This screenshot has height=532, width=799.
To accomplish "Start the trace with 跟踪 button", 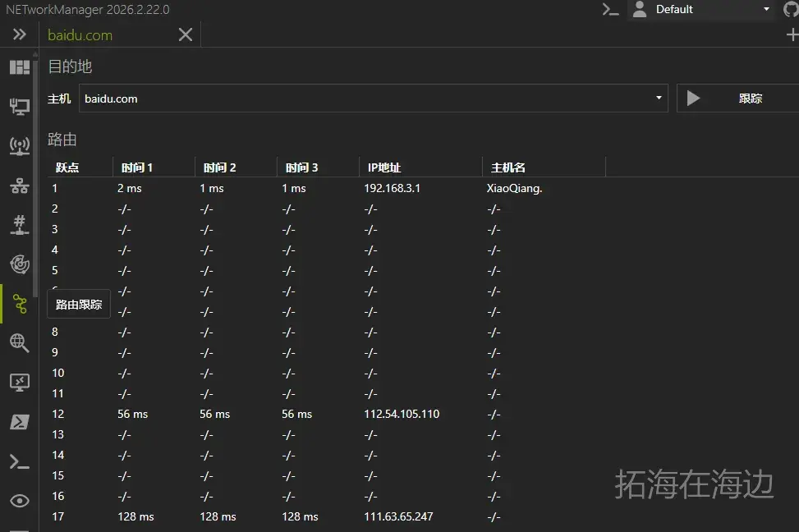I will pyautogui.click(x=738, y=98).
